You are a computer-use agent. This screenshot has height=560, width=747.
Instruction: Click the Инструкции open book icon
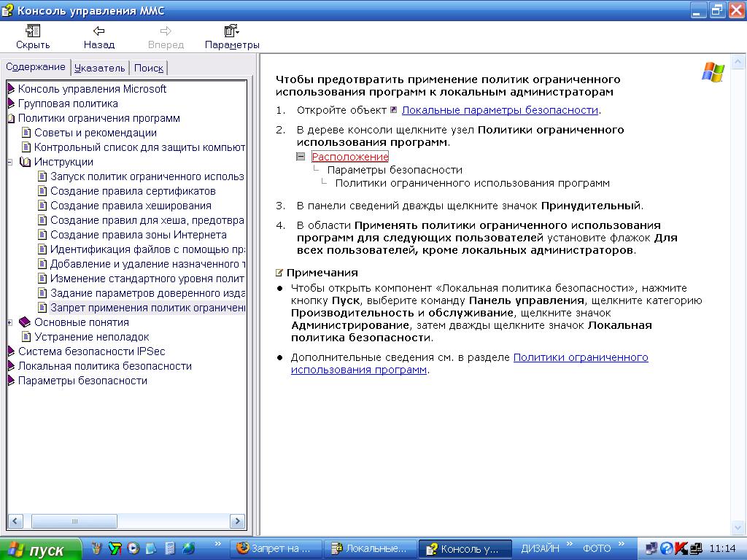click(x=26, y=163)
